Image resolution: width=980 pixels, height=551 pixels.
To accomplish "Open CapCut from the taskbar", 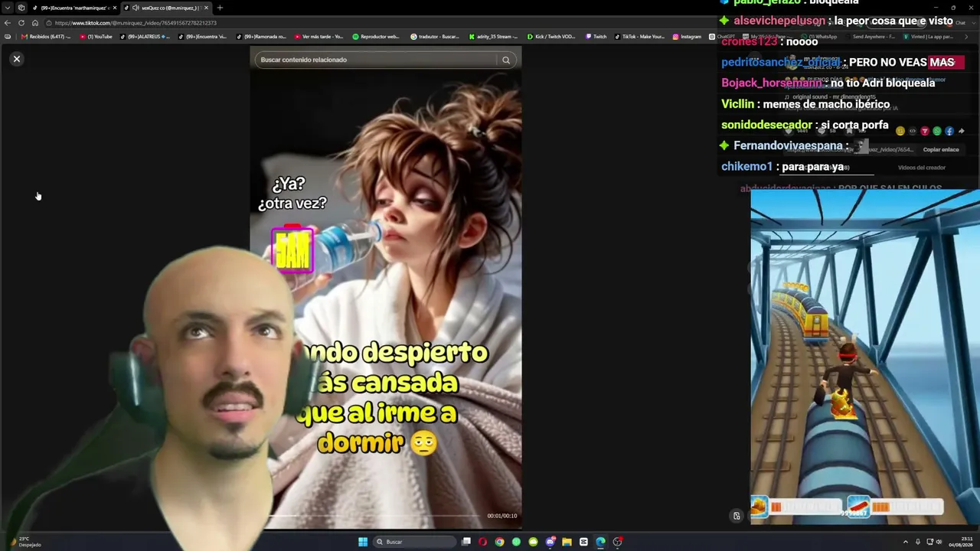I will tap(583, 542).
